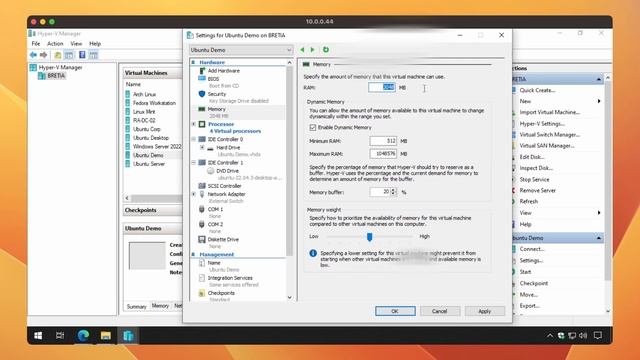Image resolution: width=640 pixels, height=360 pixels.
Task: Select the COM 2 port icon
Action: point(202,224)
